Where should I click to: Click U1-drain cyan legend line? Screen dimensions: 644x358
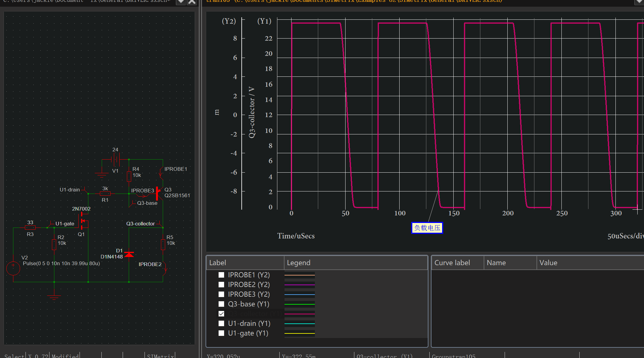point(300,324)
